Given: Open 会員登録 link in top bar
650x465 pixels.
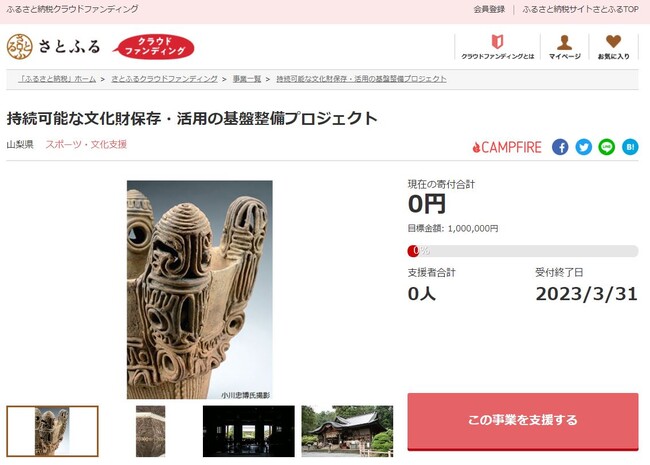Looking at the screenshot, I should point(489,9).
